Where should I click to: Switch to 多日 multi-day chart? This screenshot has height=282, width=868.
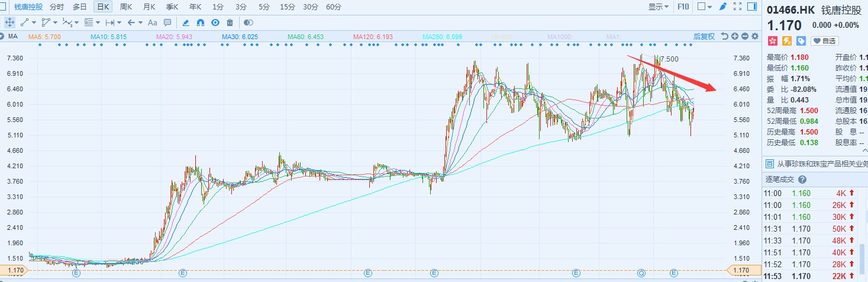(79, 7)
